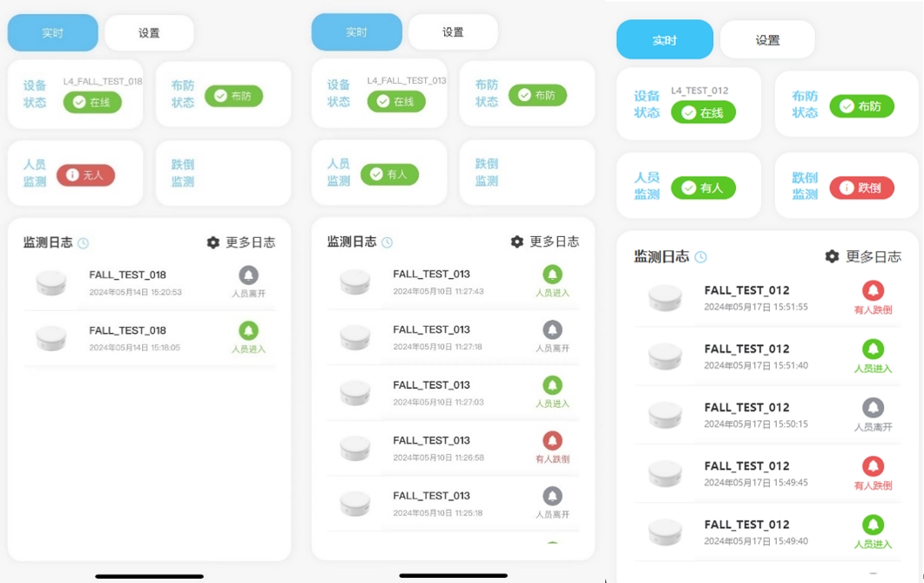This screenshot has width=924, height=583.
Task: Click the red fall bell at 11:26:58
Action: pos(552,440)
